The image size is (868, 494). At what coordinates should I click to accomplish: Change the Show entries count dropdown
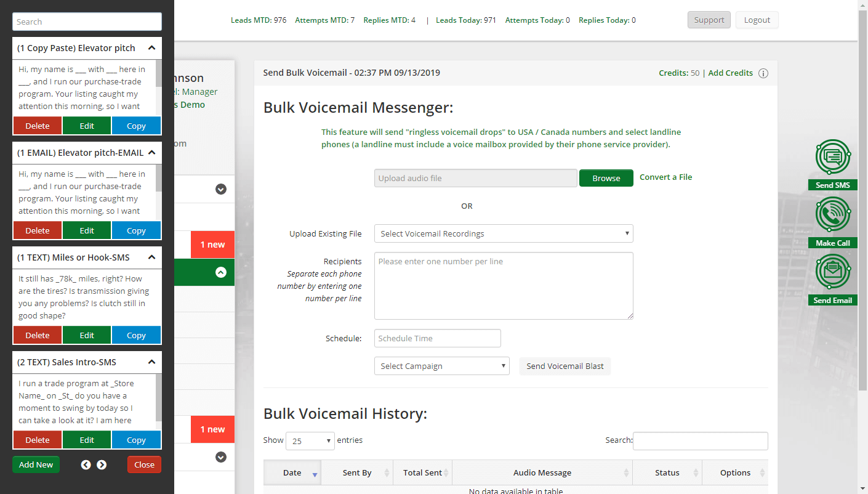[310, 441]
